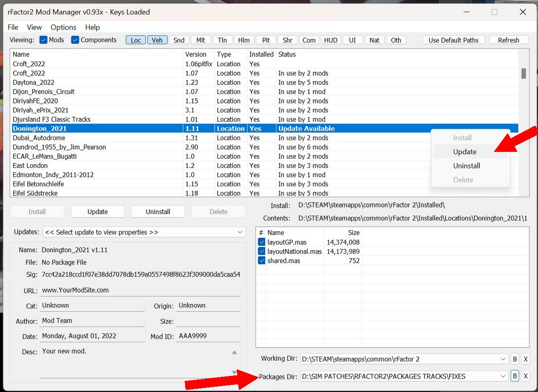Click the scroll-up arrow in the Desc box
The width and height of the screenshot is (538, 392).
tap(234, 353)
